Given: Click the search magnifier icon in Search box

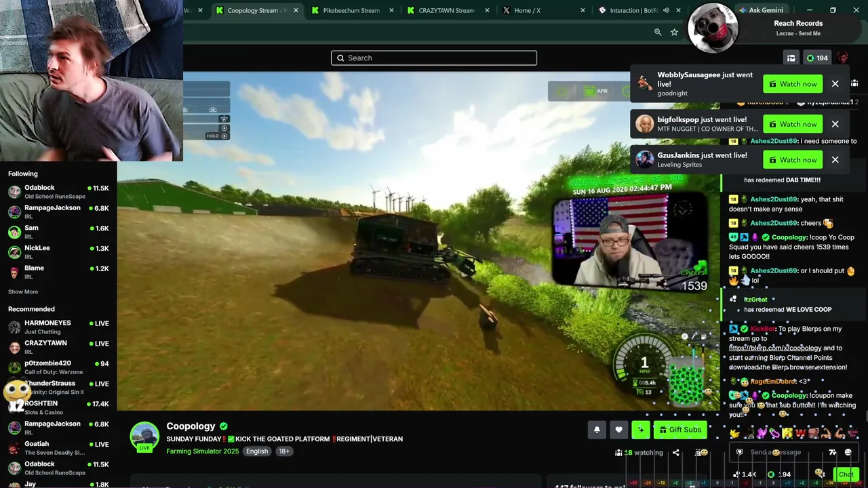Looking at the screenshot, I should 340,58.
